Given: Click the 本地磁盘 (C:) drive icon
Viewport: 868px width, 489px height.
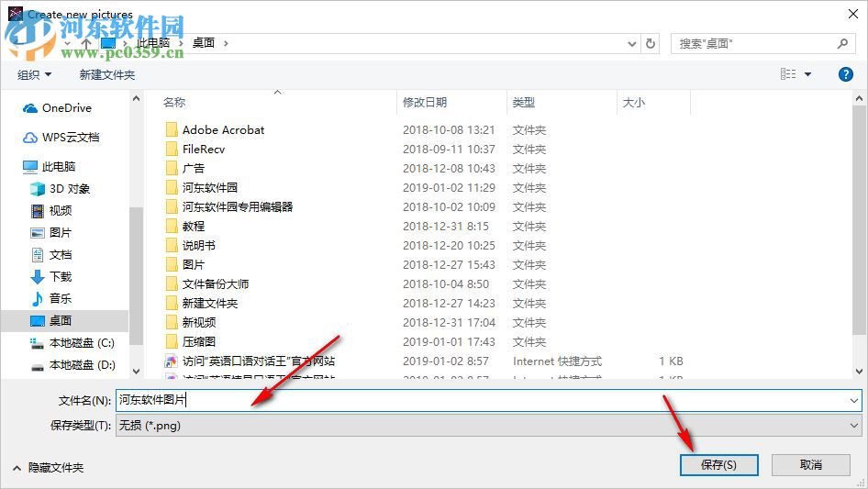Looking at the screenshot, I should click(x=37, y=343).
